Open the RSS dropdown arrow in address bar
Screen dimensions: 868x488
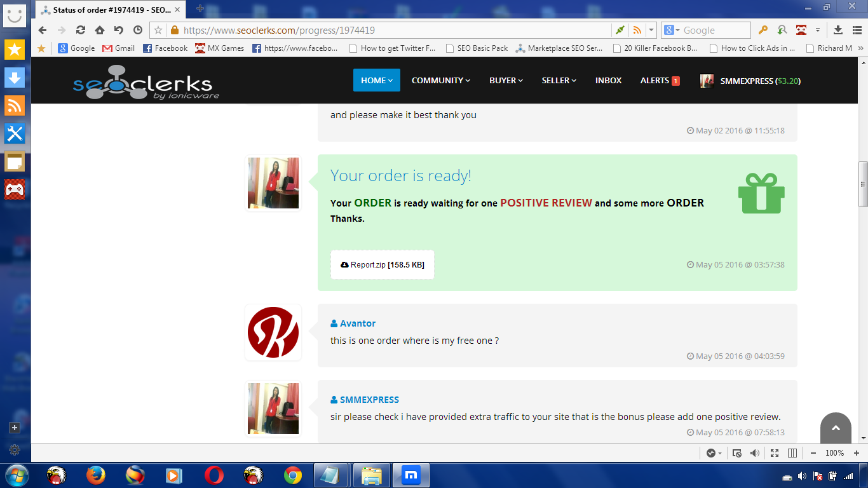click(x=651, y=30)
